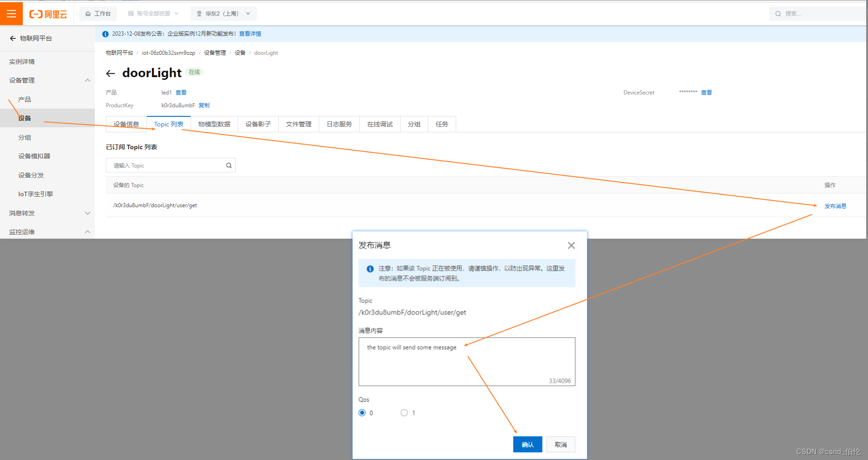This screenshot has height=460, width=868.
Task: Open the 华东2（上海）region dropdown
Action: (223, 14)
